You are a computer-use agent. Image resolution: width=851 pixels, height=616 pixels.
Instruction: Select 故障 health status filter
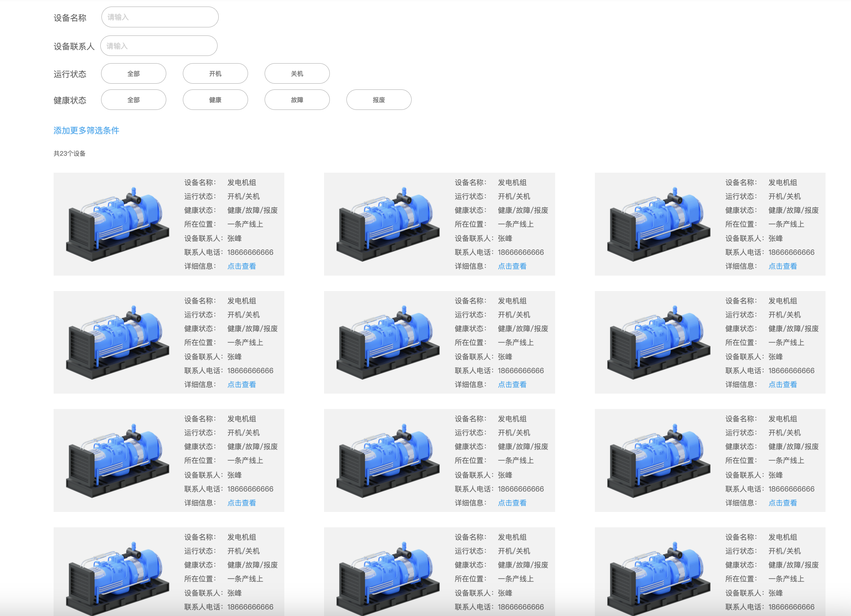[297, 100]
